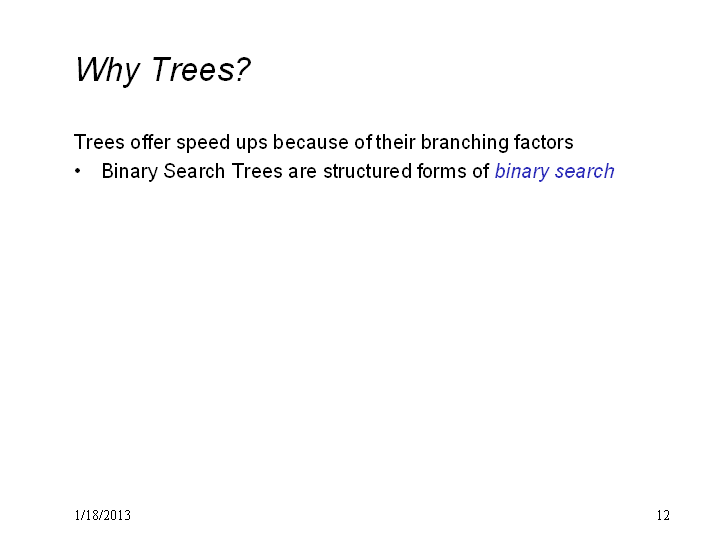Click the word "Why" in the title
The width and height of the screenshot is (720, 540).
107,70
